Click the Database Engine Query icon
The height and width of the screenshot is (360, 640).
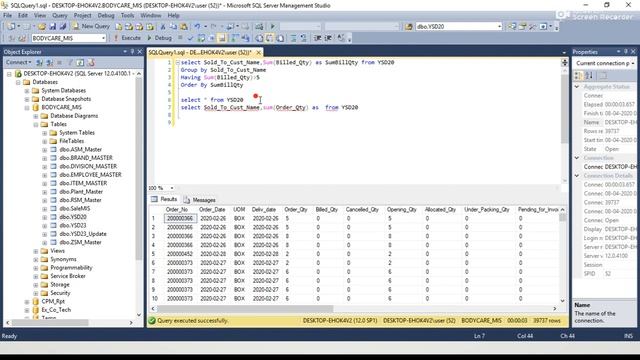118,27
